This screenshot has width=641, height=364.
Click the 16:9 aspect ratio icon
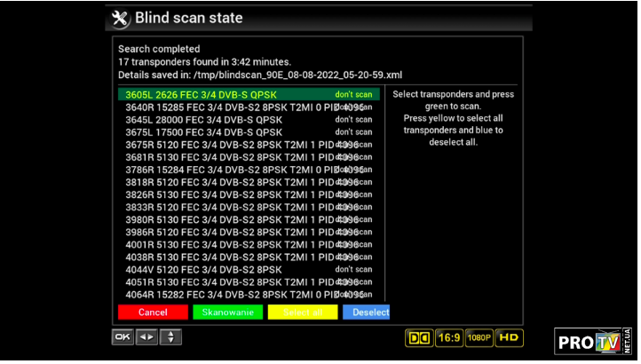449,337
